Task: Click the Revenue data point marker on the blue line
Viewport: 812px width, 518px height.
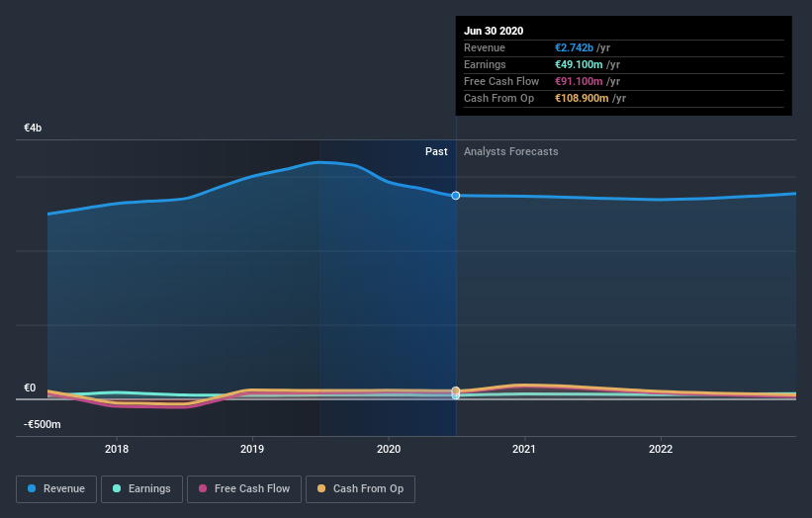Action: [456, 196]
